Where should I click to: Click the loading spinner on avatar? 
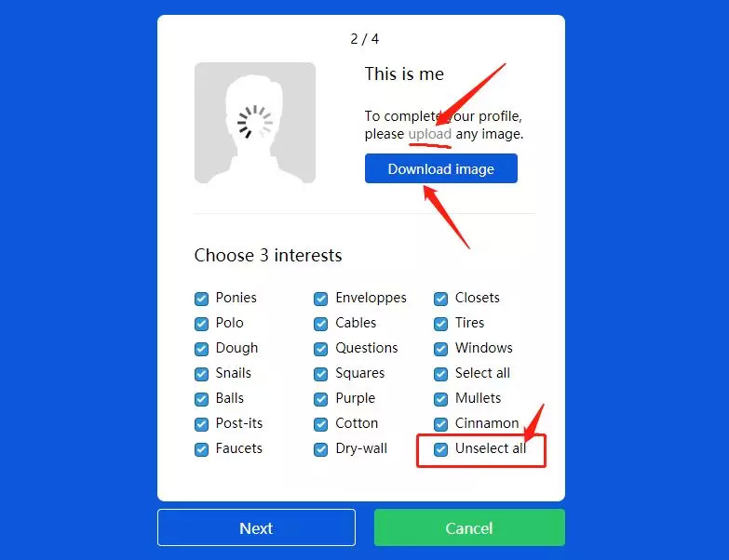(255, 122)
